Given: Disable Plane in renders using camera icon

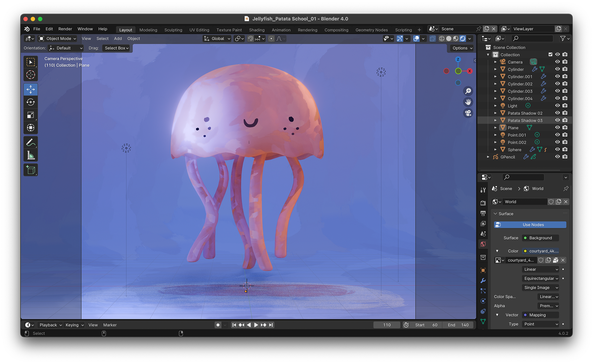Looking at the screenshot, I should click(565, 128).
